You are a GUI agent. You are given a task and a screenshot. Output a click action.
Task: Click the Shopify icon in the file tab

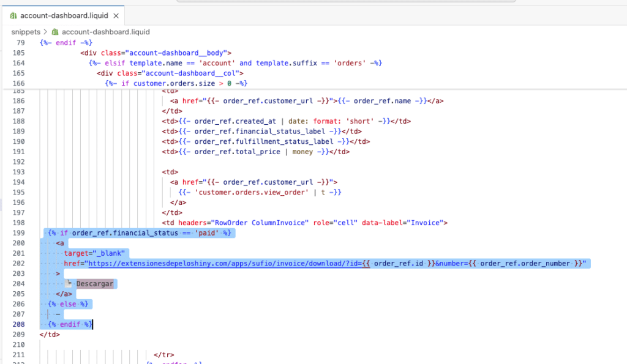13,15
